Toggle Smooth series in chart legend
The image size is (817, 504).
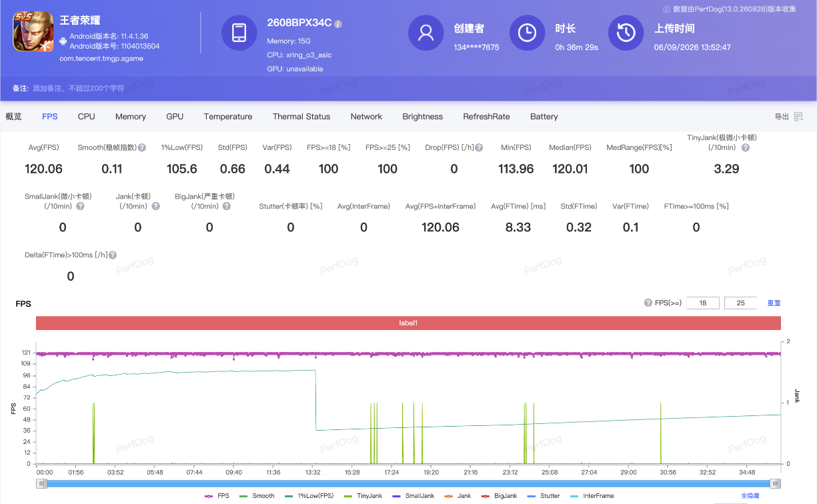tap(257, 496)
